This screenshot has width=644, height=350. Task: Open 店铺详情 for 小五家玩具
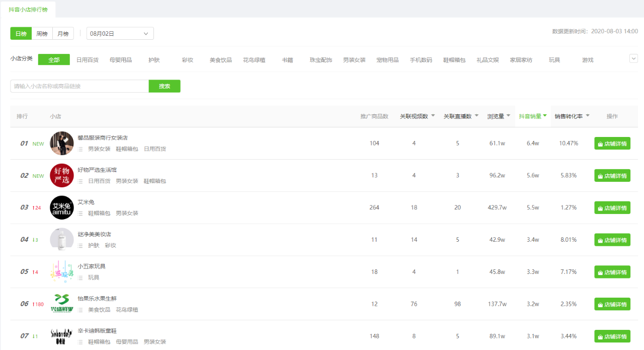[x=612, y=272]
